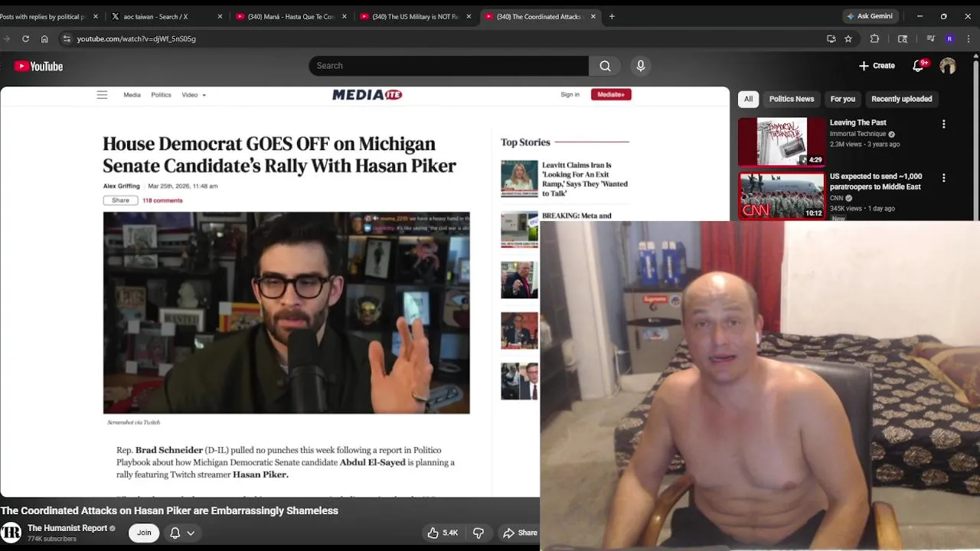Close the Maná - Hasta Que Te Con tab
980x551 pixels.
(x=344, y=16)
